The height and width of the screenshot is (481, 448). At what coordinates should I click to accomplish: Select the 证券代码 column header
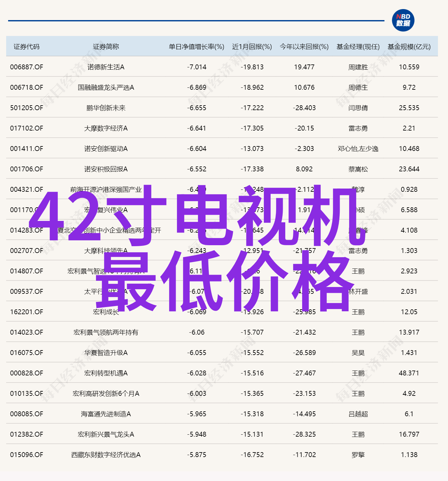point(27,47)
